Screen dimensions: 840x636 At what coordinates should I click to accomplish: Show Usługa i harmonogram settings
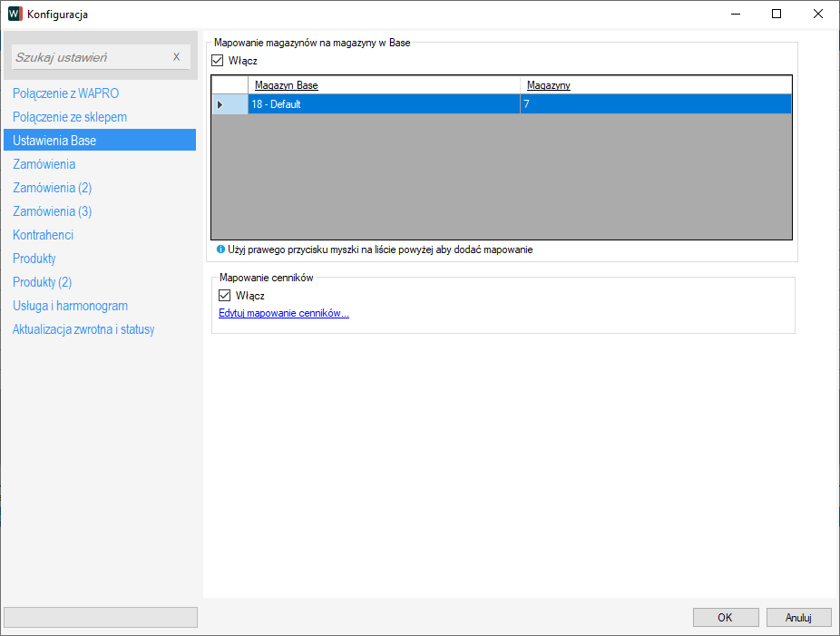point(70,306)
